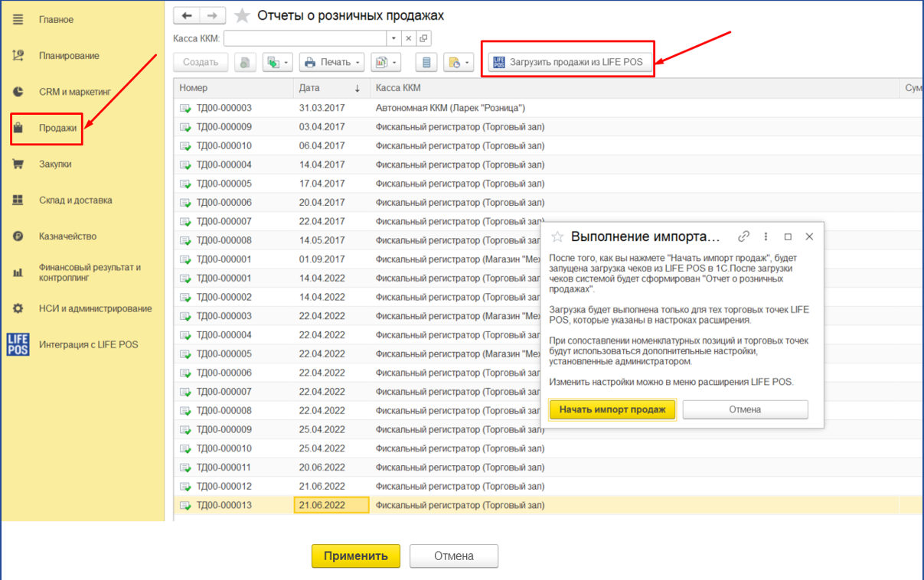Maximize the Выполнение импорта dialog

pyautogui.click(x=788, y=236)
